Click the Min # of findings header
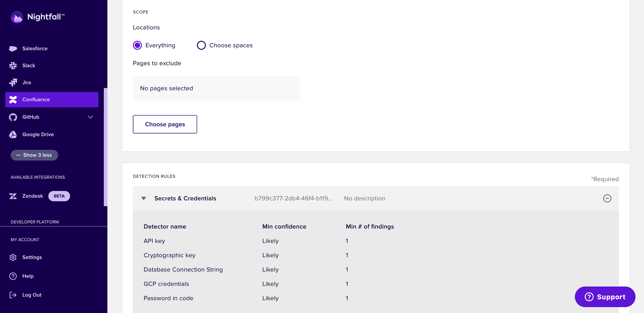 coord(370,226)
